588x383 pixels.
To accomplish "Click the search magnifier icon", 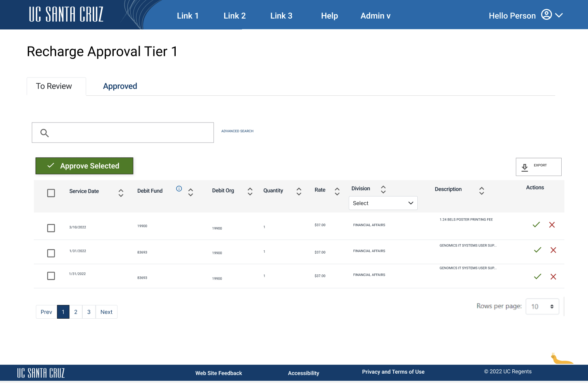I will click(45, 133).
